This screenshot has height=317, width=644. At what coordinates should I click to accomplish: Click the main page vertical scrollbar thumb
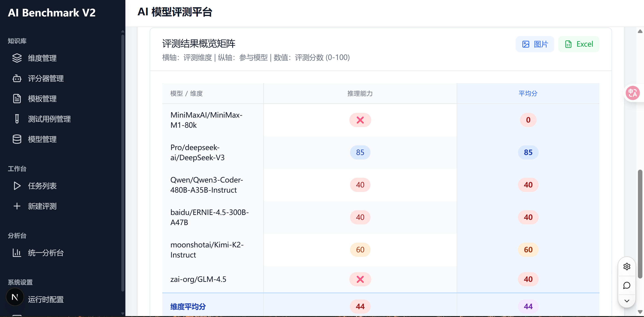pos(640,224)
